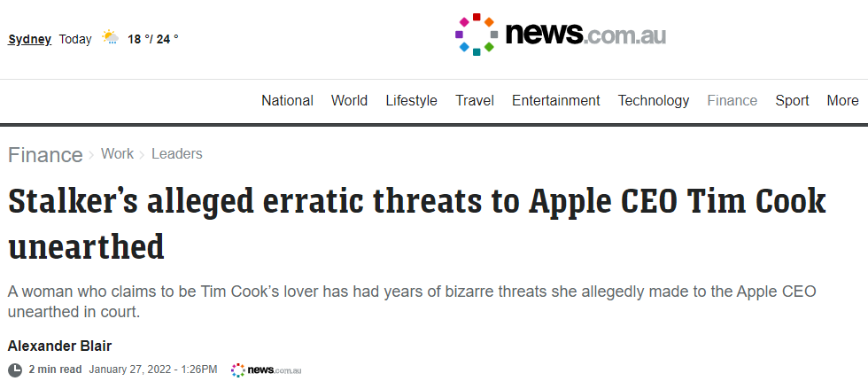Click the Leaders breadcrumb link
Viewport: 868px width, 389px height.
tap(177, 154)
